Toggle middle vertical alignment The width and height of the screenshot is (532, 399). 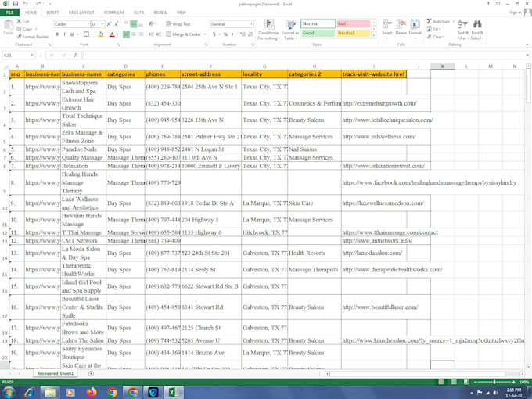(134, 24)
